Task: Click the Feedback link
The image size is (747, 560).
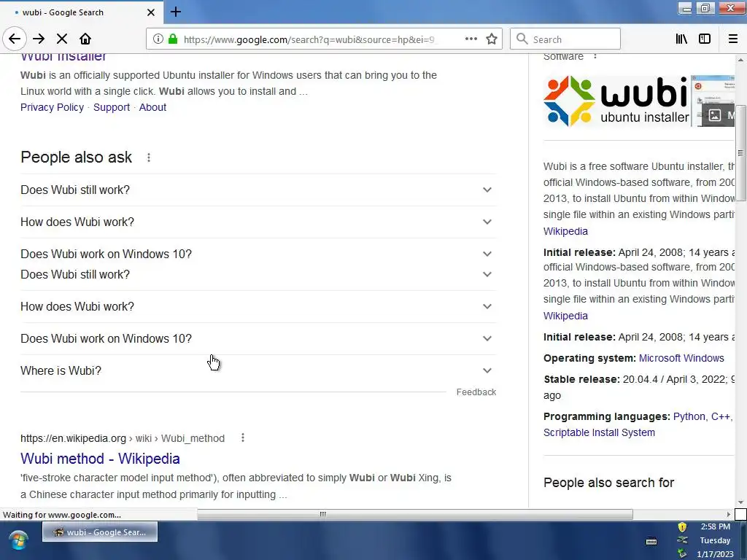Action: (x=476, y=392)
